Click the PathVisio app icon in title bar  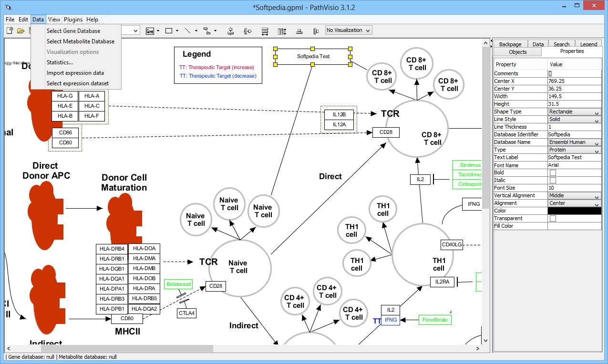[9, 8]
